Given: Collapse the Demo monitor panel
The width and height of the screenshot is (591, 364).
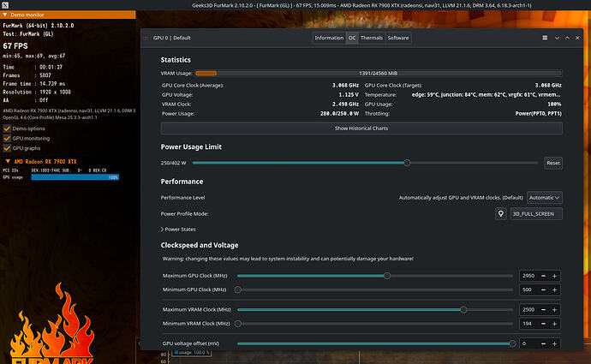Looking at the screenshot, I should (x=7, y=15).
